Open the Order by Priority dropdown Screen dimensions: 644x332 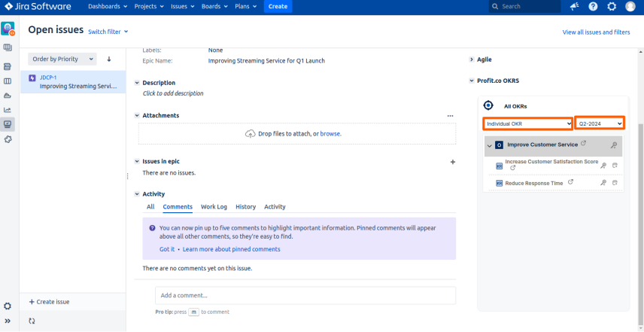tap(62, 59)
